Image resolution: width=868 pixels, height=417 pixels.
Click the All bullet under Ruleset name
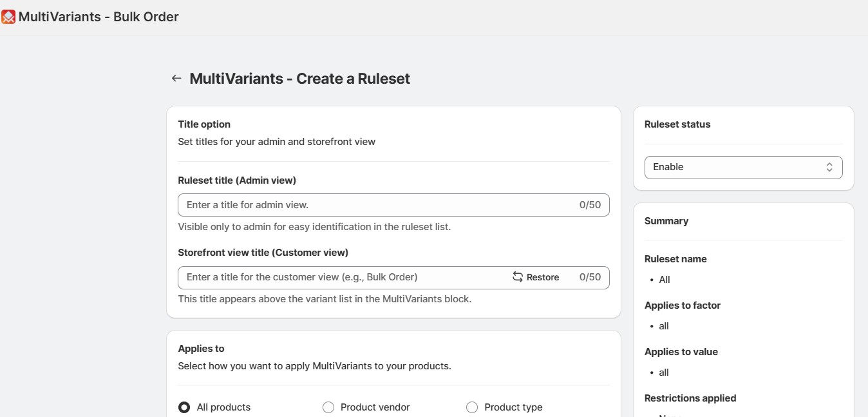tap(664, 279)
